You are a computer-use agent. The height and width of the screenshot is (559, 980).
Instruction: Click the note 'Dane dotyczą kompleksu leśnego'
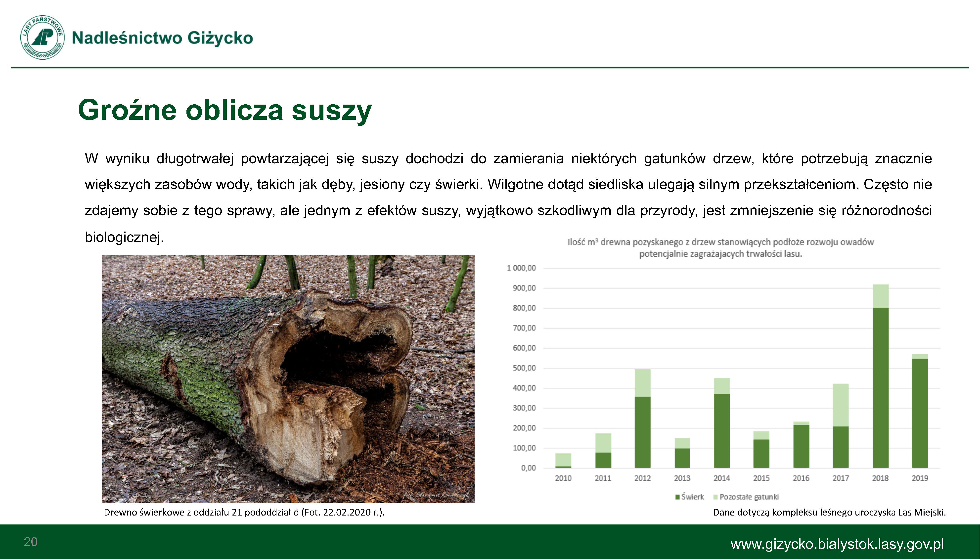(x=829, y=512)
